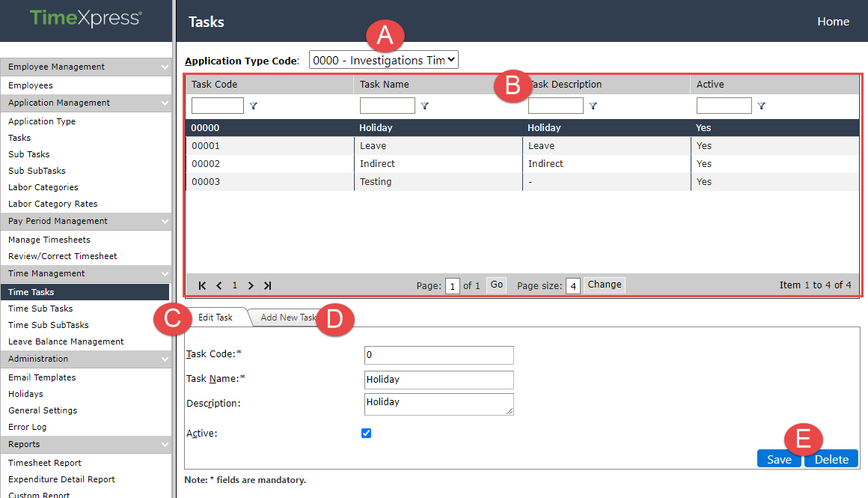Click the Delete button
This screenshot has width=868, height=498.
(831, 459)
